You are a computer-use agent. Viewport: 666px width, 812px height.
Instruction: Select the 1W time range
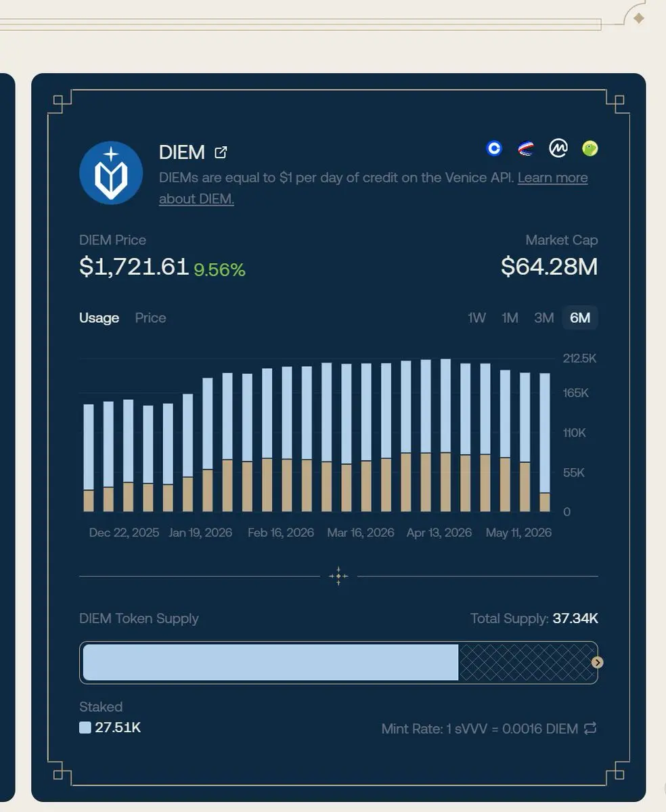477,318
